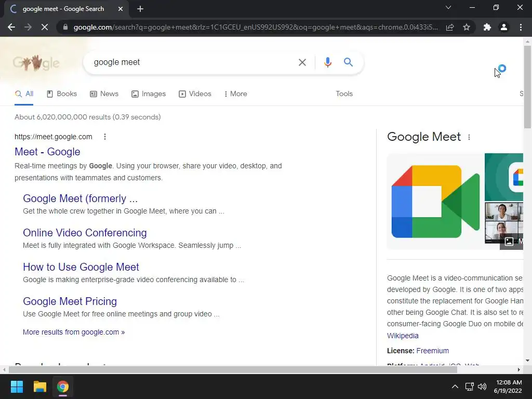Select the All results tab
The width and height of the screenshot is (532, 399).
point(24,94)
